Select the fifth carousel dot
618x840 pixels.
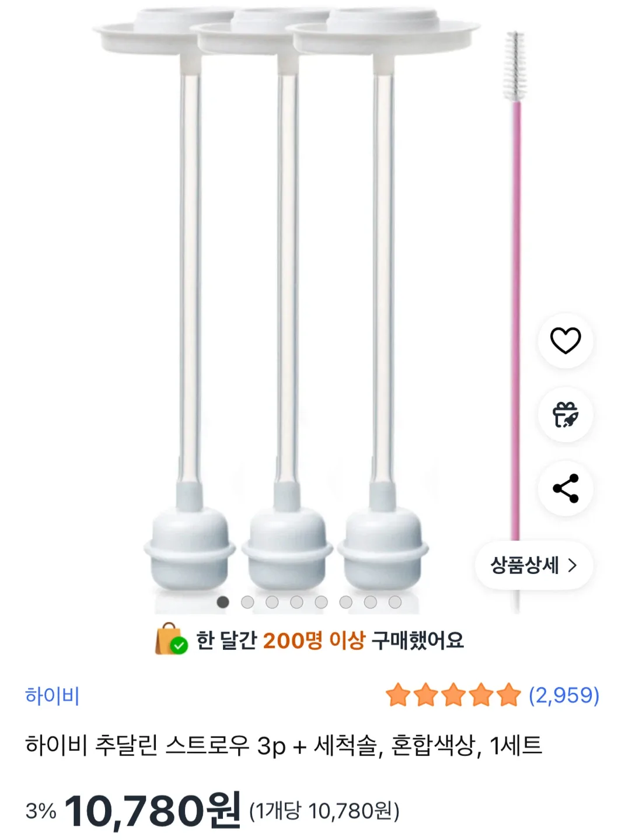(321, 602)
